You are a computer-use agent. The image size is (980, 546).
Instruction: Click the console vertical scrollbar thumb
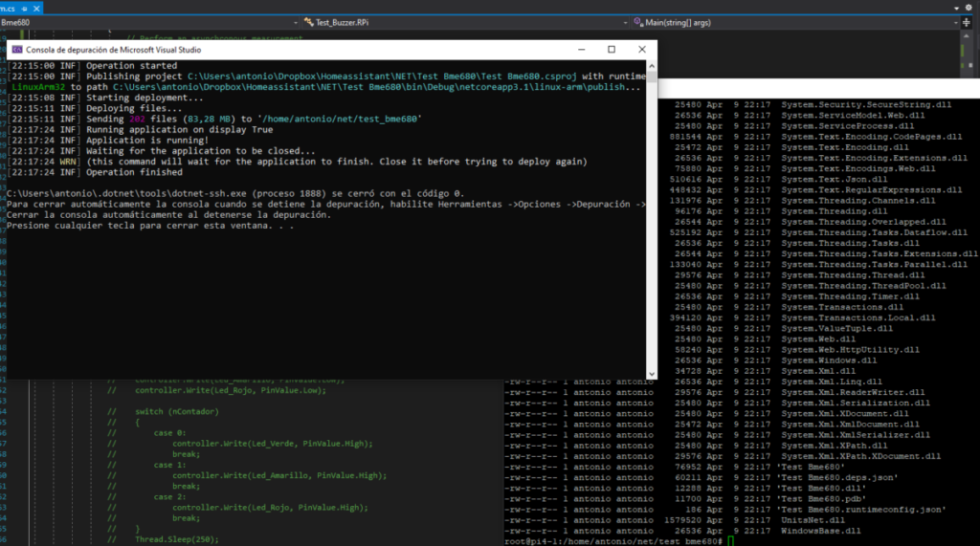[652, 76]
